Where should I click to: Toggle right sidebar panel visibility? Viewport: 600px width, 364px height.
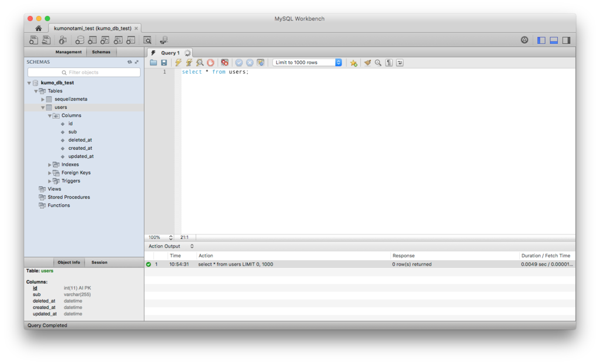coord(567,40)
